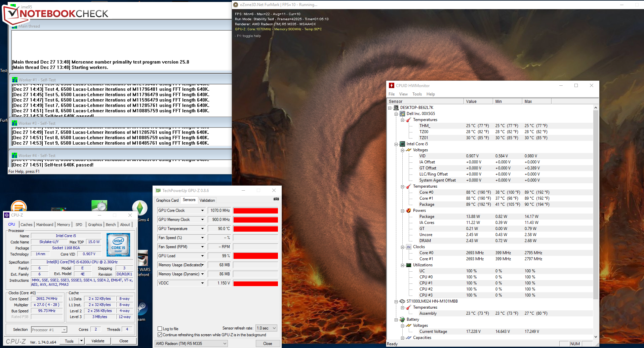Screen dimensions: 644x348
Task: Switch to GPU-Z Validation tab
Action: [207, 200]
